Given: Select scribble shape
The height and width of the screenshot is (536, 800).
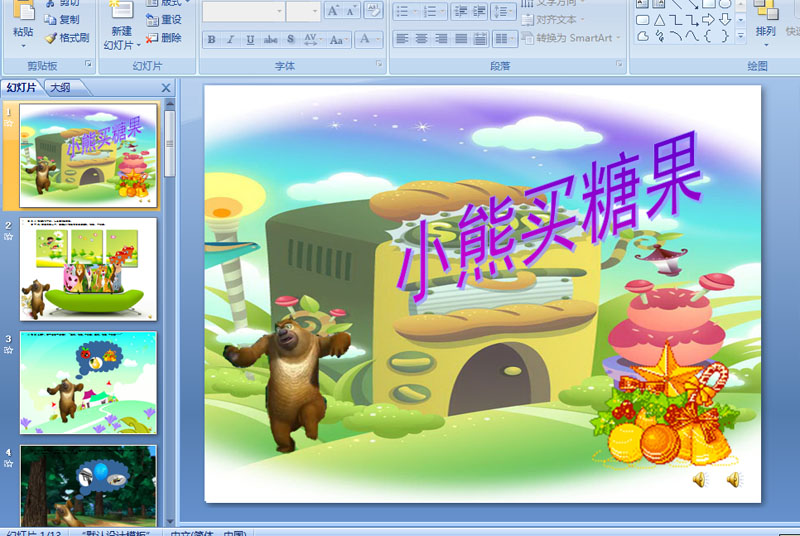Looking at the screenshot, I should coord(659,36).
